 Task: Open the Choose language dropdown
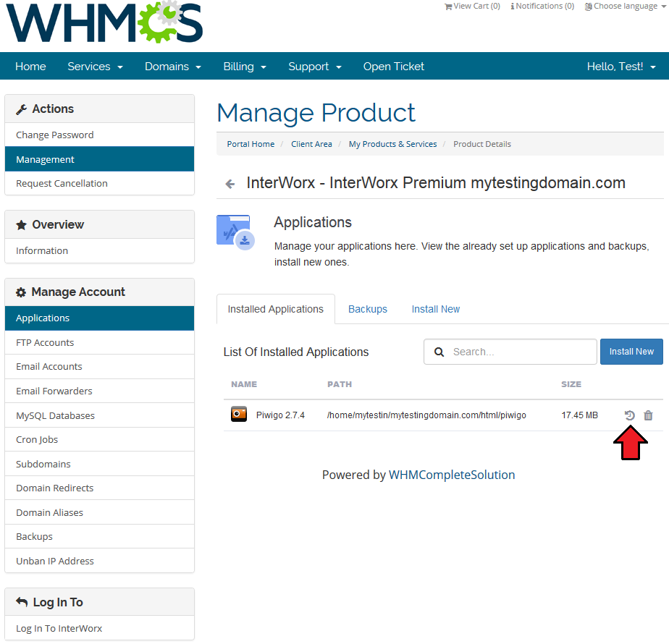(624, 6)
